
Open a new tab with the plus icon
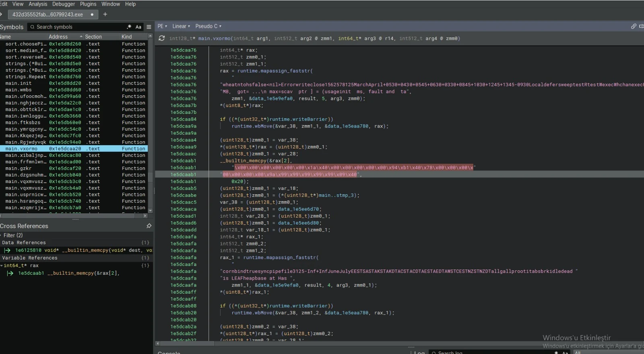pyautogui.click(x=105, y=14)
